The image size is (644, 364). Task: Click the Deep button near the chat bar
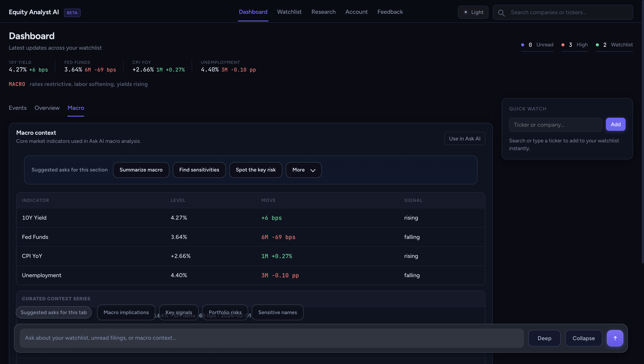coord(544,338)
